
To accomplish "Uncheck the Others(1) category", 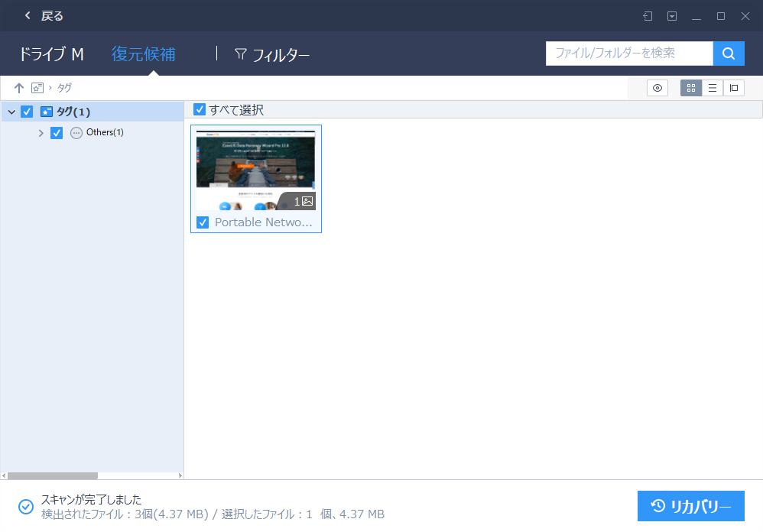I will (56, 131).
